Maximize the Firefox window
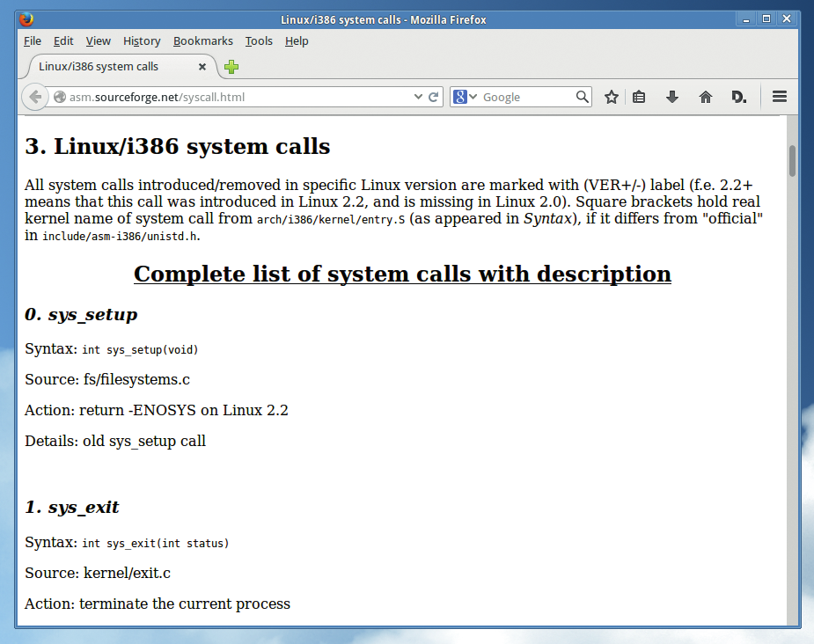Viewport: 814px width, 644px height. tap(766, 19)
